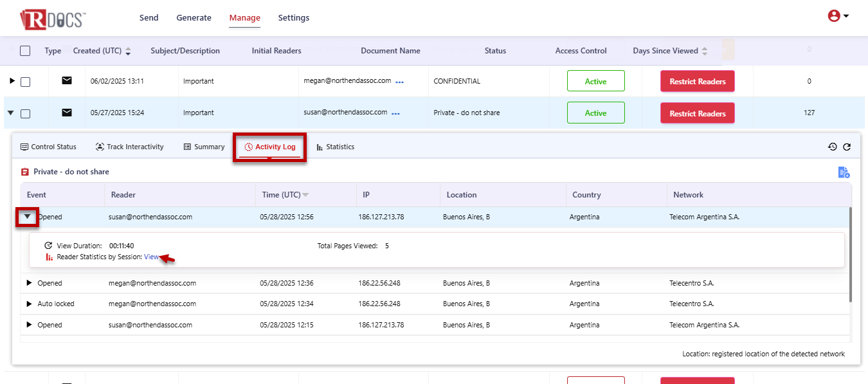Click Restrict Readers for CONFIDENTIAL document
The height and width of the screenshot is (384, 868).
pos(697,82)
